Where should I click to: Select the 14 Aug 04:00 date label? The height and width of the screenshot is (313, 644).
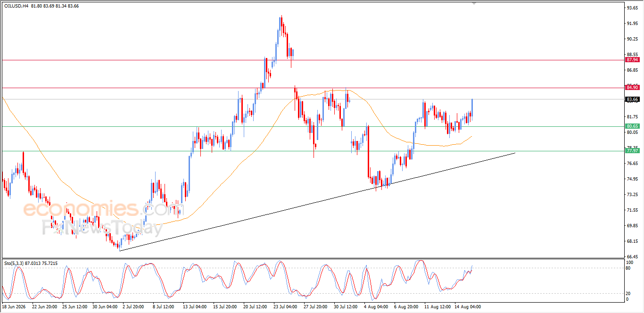pyautogui.click(x=468, y=306)
